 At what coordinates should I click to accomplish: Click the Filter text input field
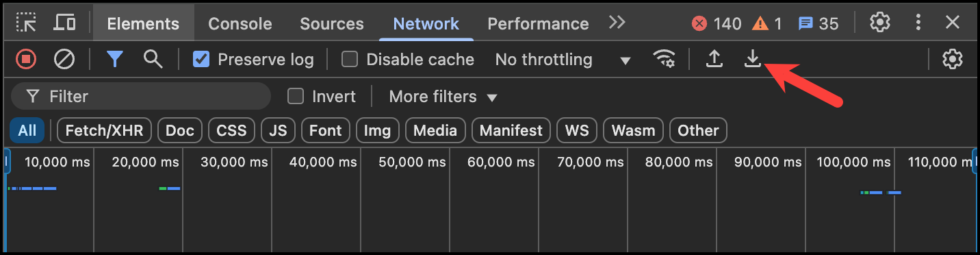[x=141, y=97]
